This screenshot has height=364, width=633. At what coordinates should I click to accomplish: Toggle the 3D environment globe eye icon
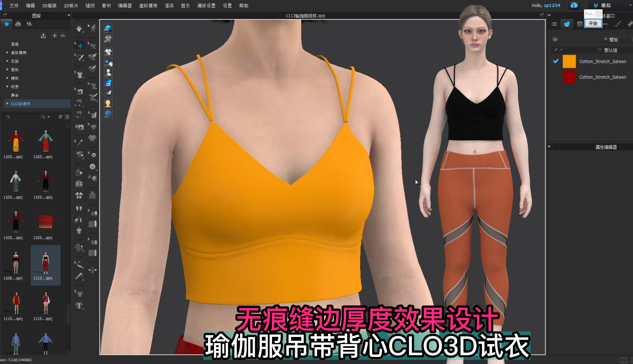108,113
